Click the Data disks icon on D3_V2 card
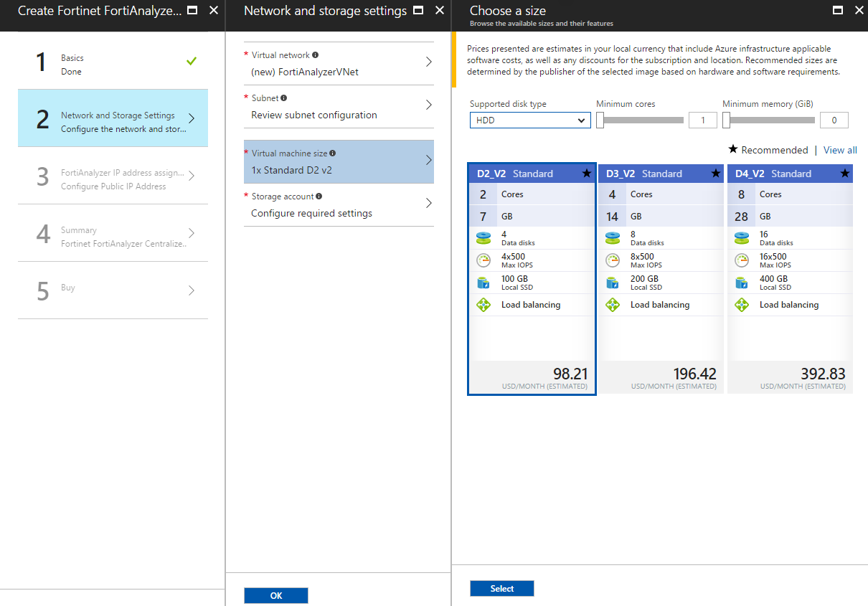Screen dimensions: 868x606 612,238
